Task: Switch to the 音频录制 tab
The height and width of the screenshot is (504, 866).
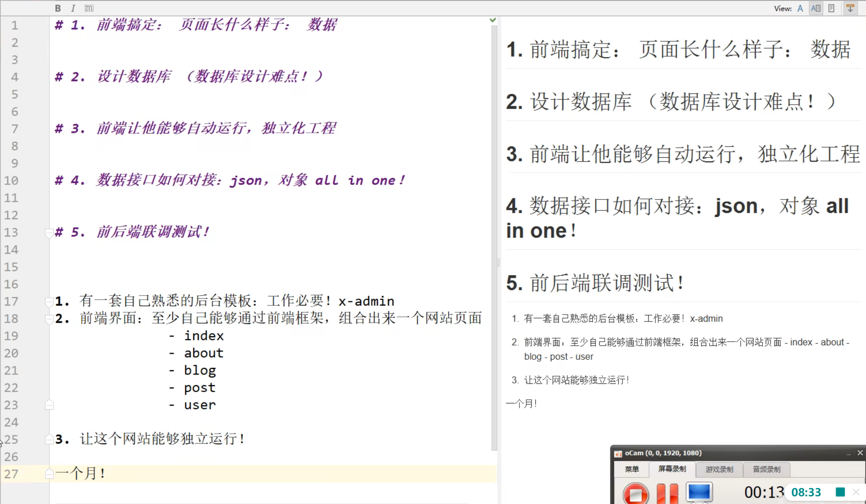Action: [x=766, y=469]
